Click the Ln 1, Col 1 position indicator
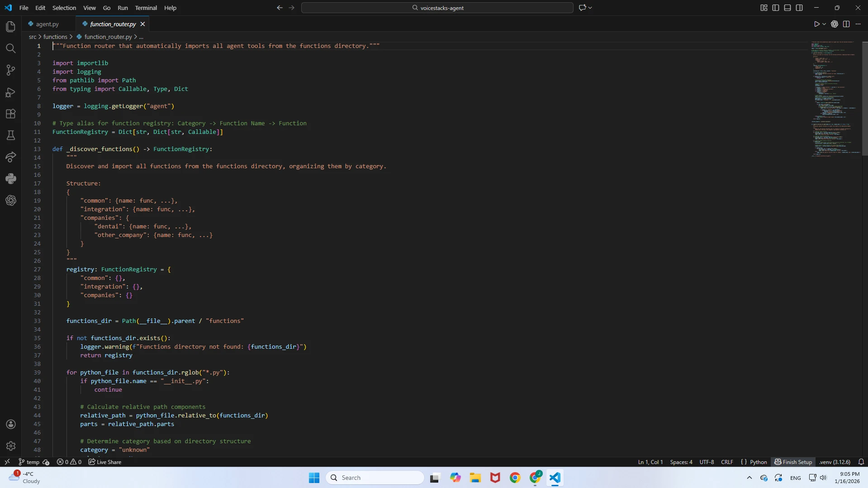868x488 pixels. pyautogui.click(x=650, y=462)
